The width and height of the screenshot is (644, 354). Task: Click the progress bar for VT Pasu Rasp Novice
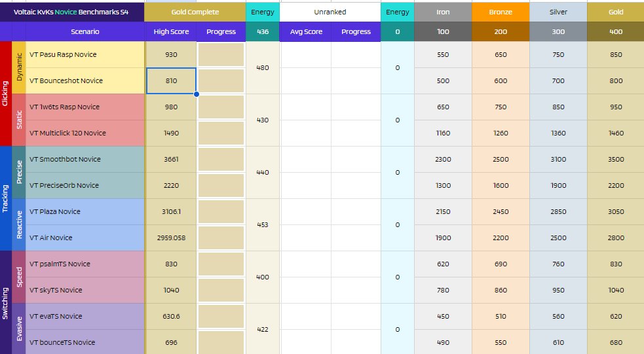point(221,54)
